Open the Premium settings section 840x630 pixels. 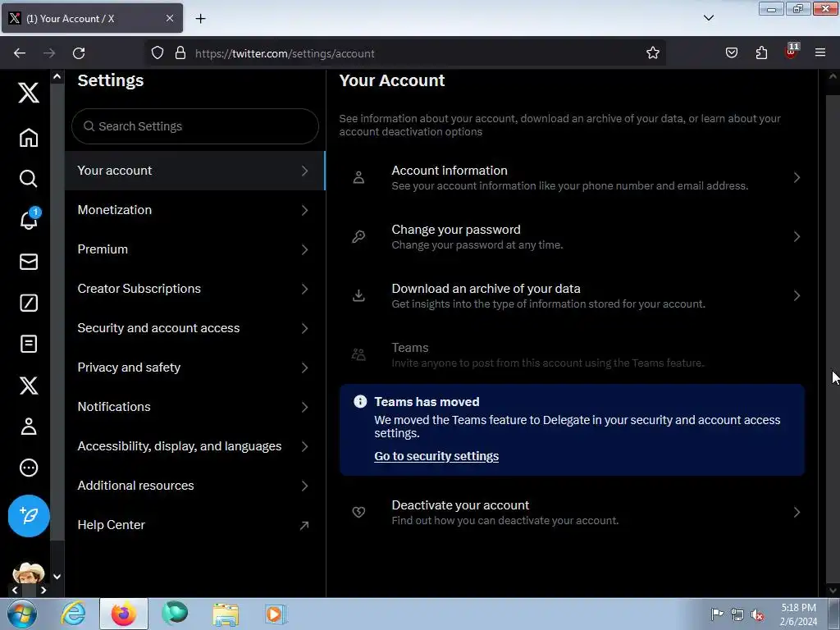195,249
